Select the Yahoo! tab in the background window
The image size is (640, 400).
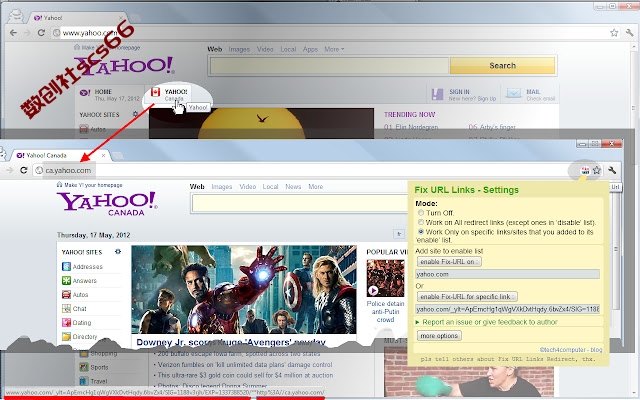click(x=78, y=18)
